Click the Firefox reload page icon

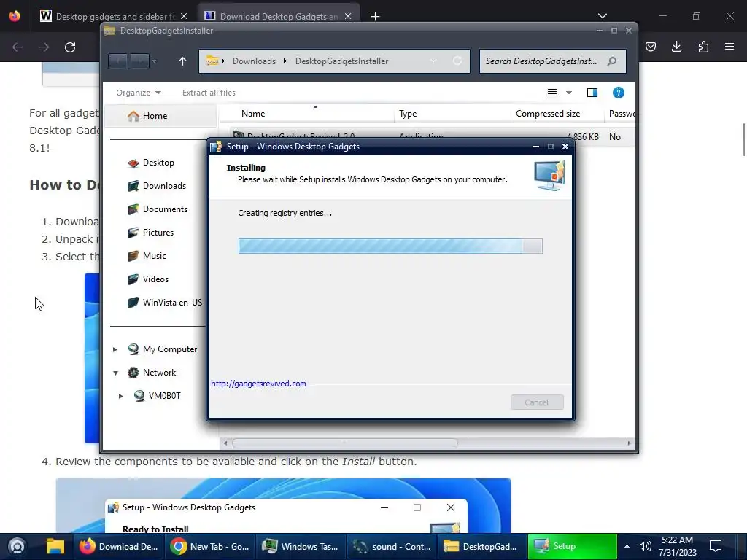point(70,47)
